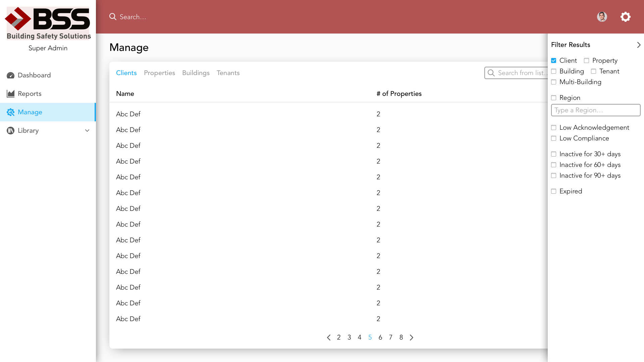
Task: Click the user profile avatar
Action: 602,17
